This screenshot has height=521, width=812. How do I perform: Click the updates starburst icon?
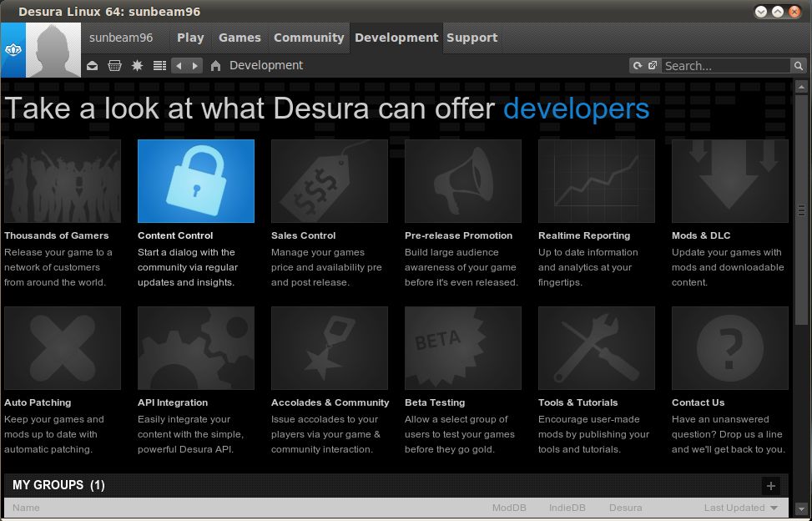(137, 66)
